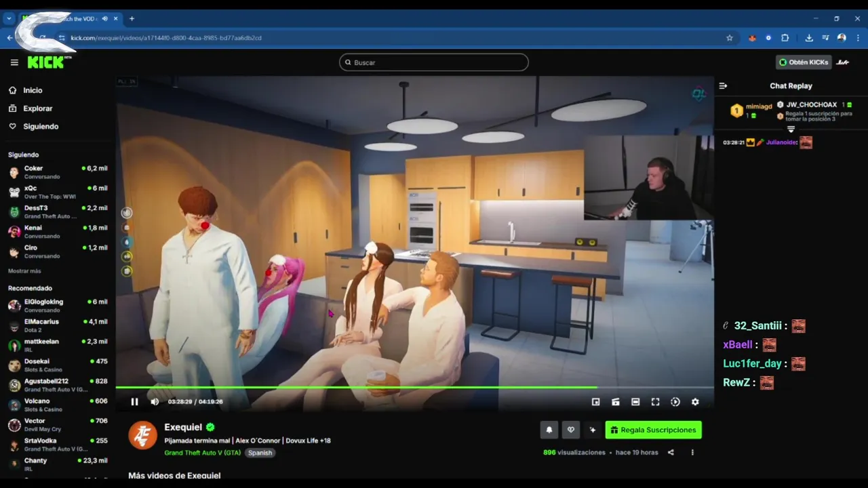Seek on the green video progress bar

[414, 388]
